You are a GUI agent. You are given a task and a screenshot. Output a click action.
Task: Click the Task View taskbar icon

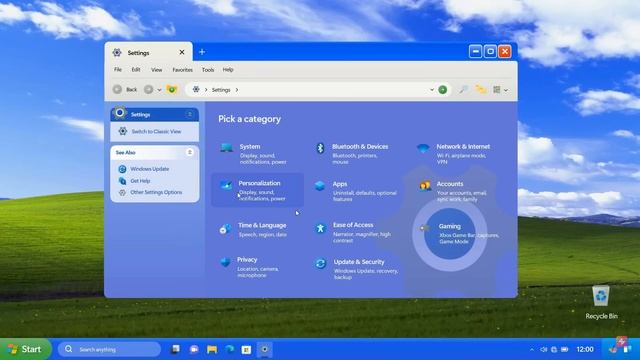coord(176,349)
